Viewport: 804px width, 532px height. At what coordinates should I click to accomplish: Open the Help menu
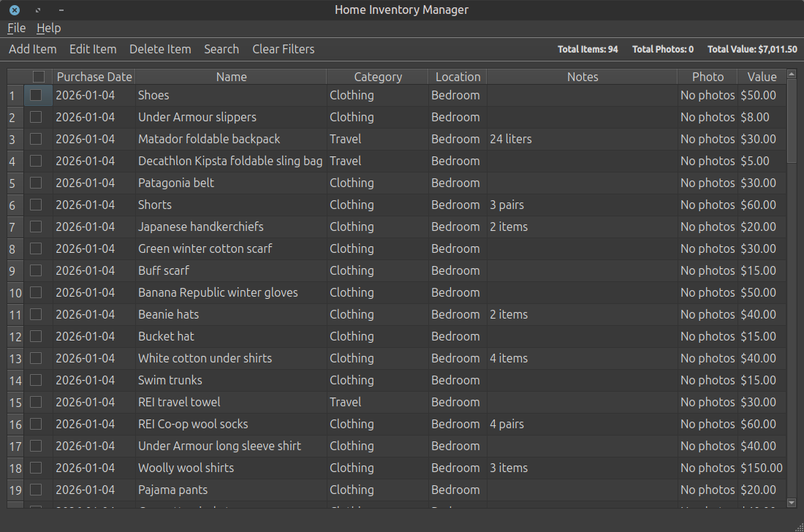point(48,28)
